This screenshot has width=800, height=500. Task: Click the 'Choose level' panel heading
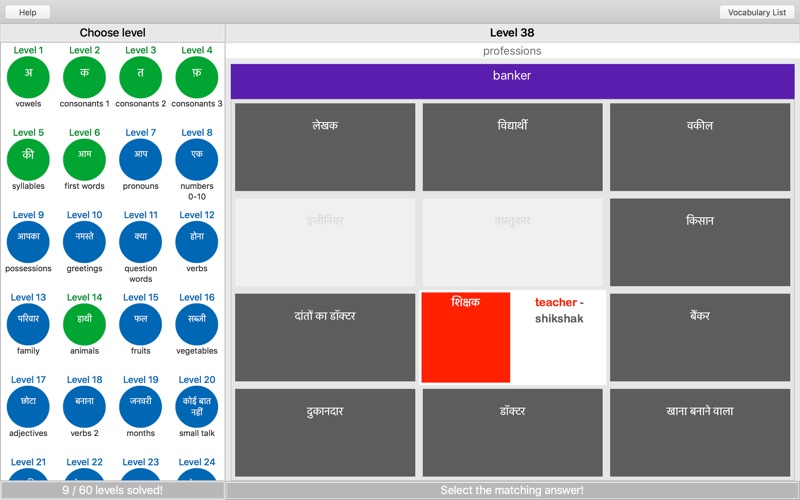[x=112, y=33]
